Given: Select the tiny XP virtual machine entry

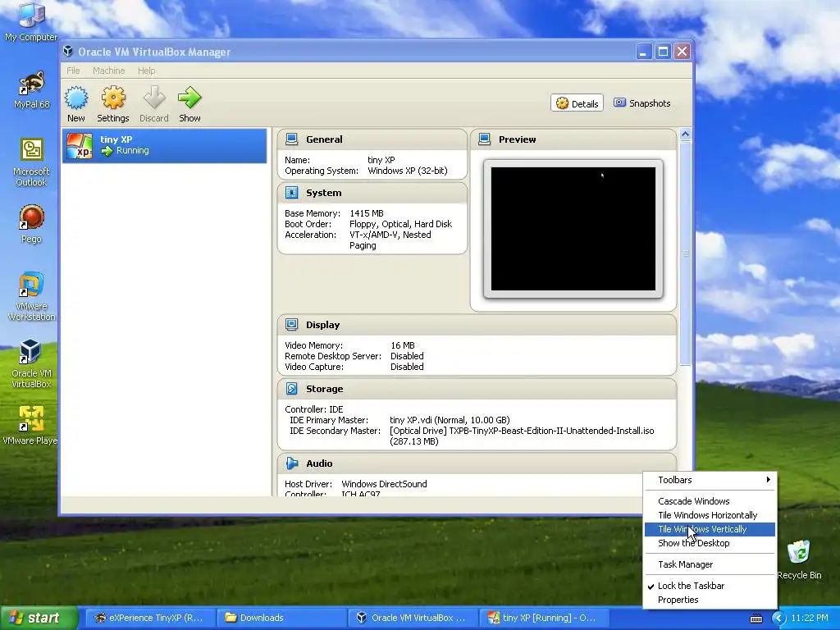Looking at the screenshot, I should tap(164, 145).
